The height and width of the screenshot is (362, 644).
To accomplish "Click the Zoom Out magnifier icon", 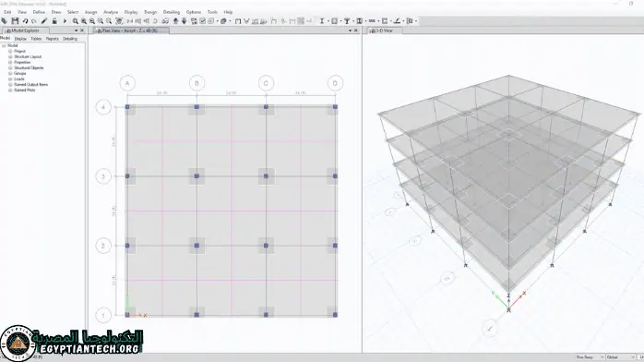I will (92, 21).
